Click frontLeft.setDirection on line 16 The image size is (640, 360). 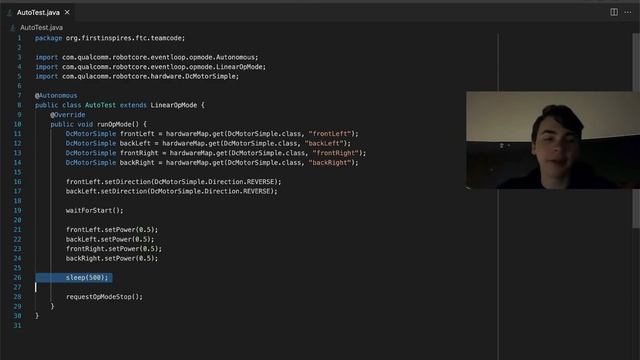tap(109, 182)
